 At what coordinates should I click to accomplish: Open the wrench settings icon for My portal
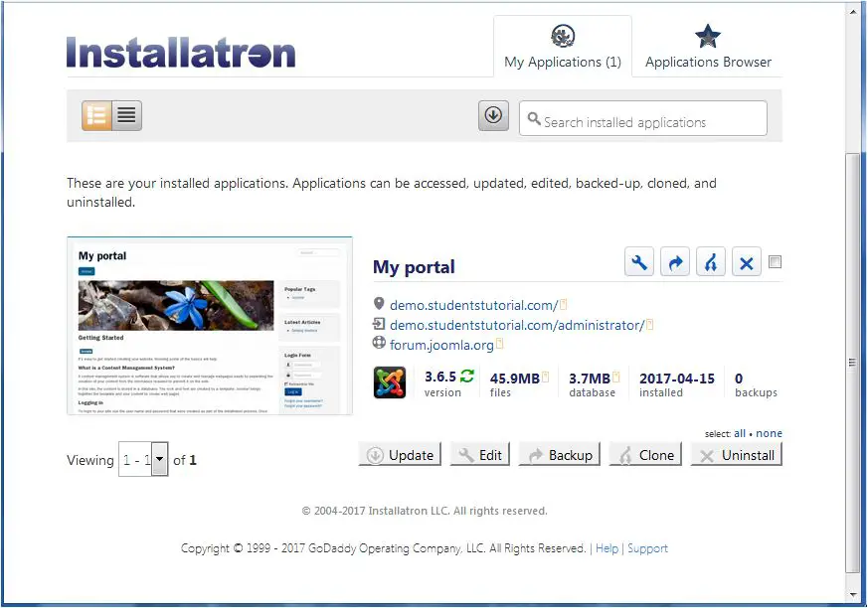point(639,261)
